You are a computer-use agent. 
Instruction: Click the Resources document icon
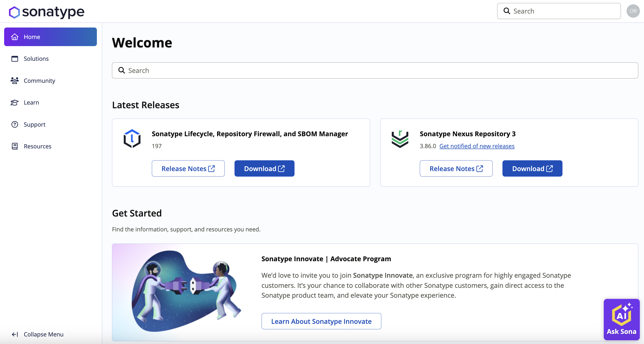pyautogui.click(x=14, y=146)
